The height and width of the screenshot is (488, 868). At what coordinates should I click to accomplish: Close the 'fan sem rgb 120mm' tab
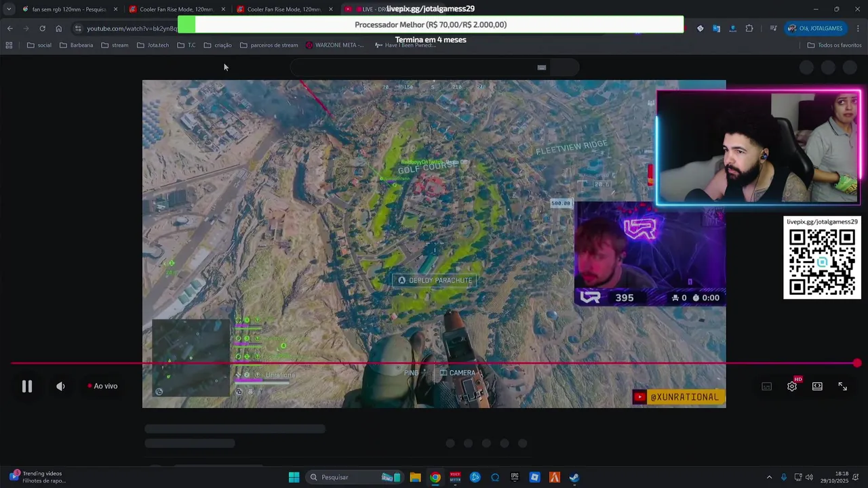coord(115,9)
